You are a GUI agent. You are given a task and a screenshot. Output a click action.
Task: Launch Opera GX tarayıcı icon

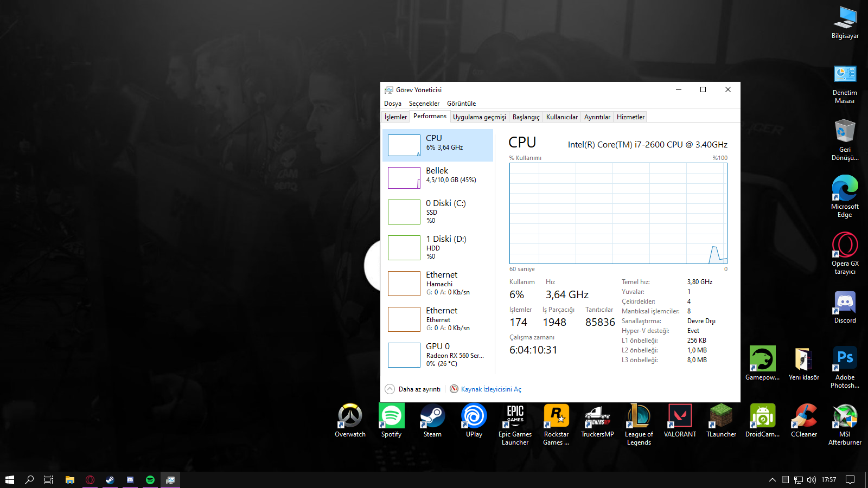coord(845,253)
